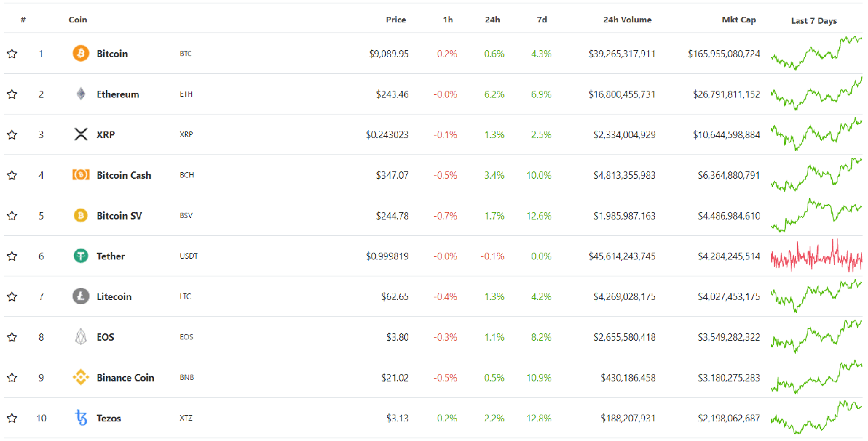Sort by the Mkt Cap header

[738, 20]
